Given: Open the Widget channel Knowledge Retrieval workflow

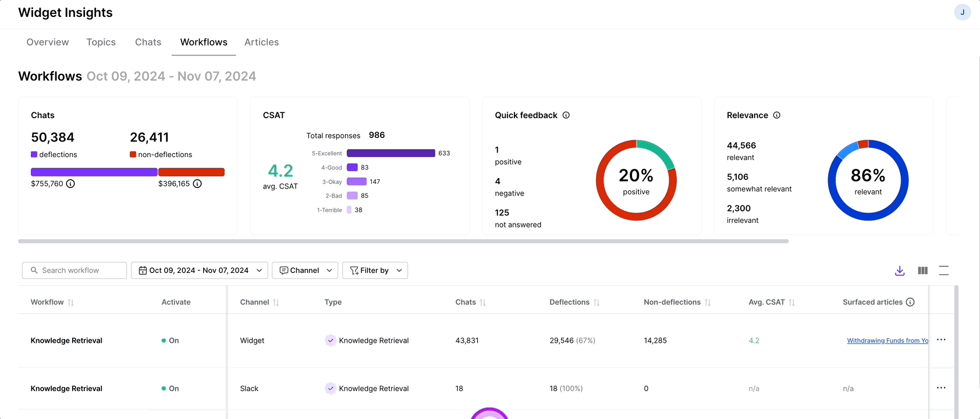Looking at the screenshot, I should point(66,340).
